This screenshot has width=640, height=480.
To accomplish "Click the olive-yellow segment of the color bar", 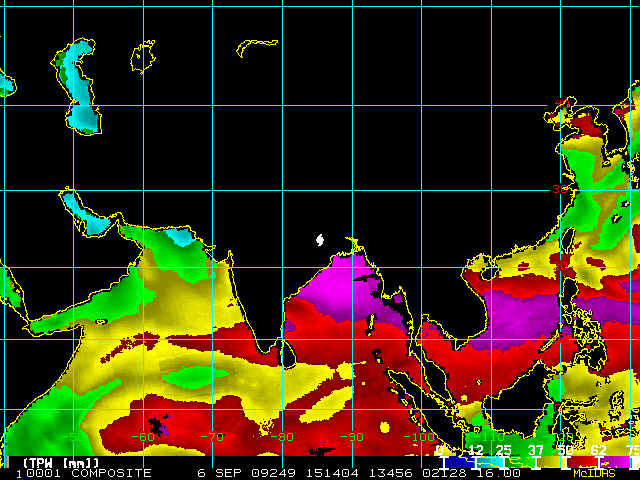I will [551, 462].
